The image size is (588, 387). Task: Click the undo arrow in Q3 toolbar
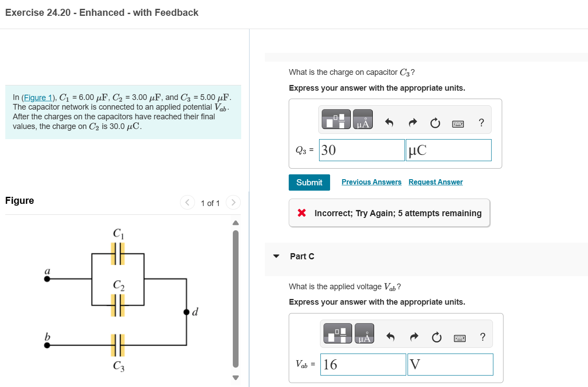click(x=389, y=123)
